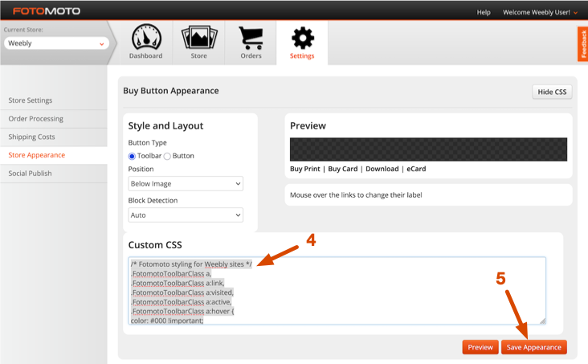Viewport: 588px width, 364px height.
Task: Click the Download preview link
Action: click(x=382, y=169)
